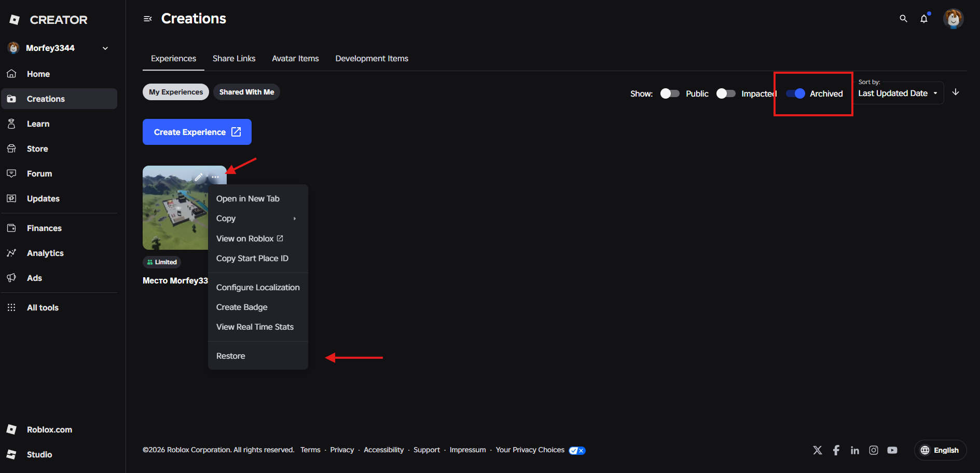The width and height of the screenshot is (980, 473).
Task: Click the Store icon in sidebar
Action: coord(11,148)
